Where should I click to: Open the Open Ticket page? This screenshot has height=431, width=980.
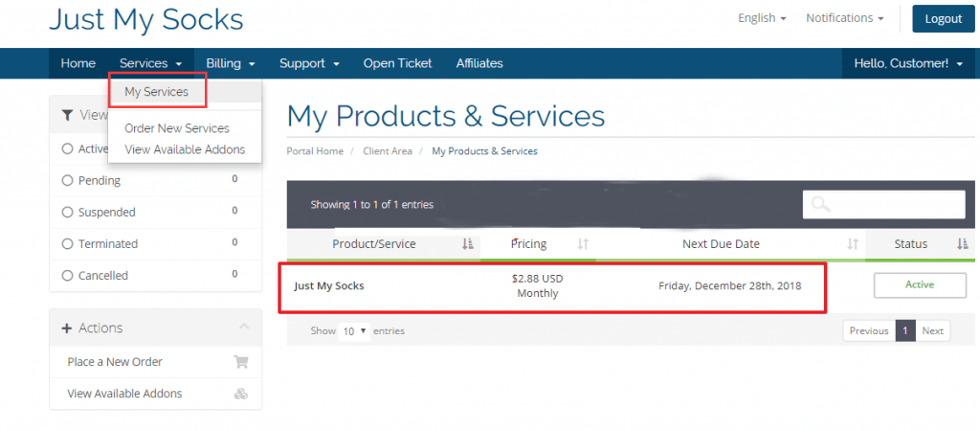[397, 63]
